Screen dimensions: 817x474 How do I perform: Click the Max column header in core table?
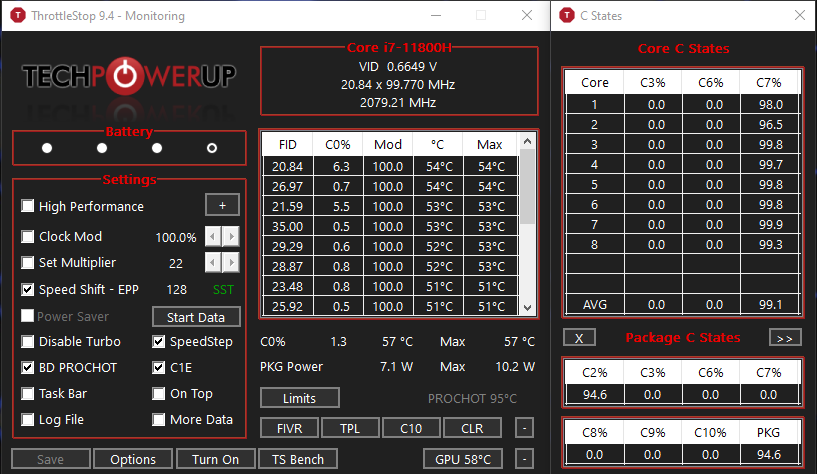pyautogui.click(x=490, y=144)
